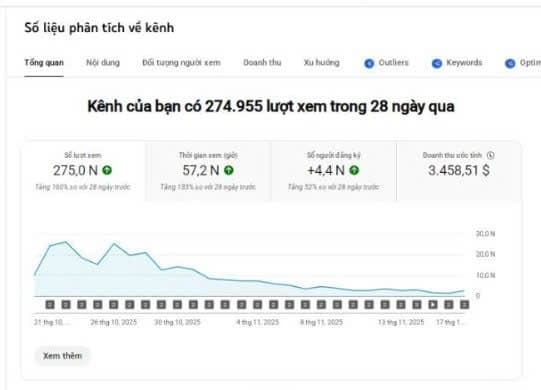Click video marker above 4 thg 11, 2025 label
This screenshot has height=390, width=541.
pyautogui.click(x=257, y=304)
